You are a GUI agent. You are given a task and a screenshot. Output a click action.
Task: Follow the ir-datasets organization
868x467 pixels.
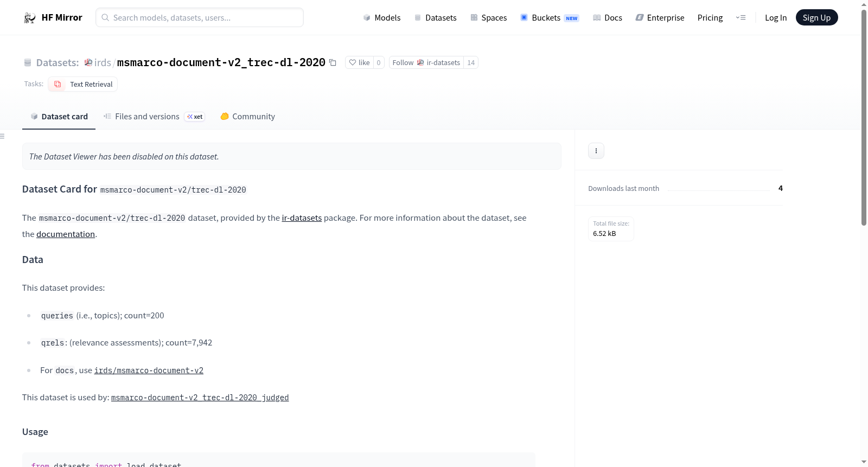(426, 63)
